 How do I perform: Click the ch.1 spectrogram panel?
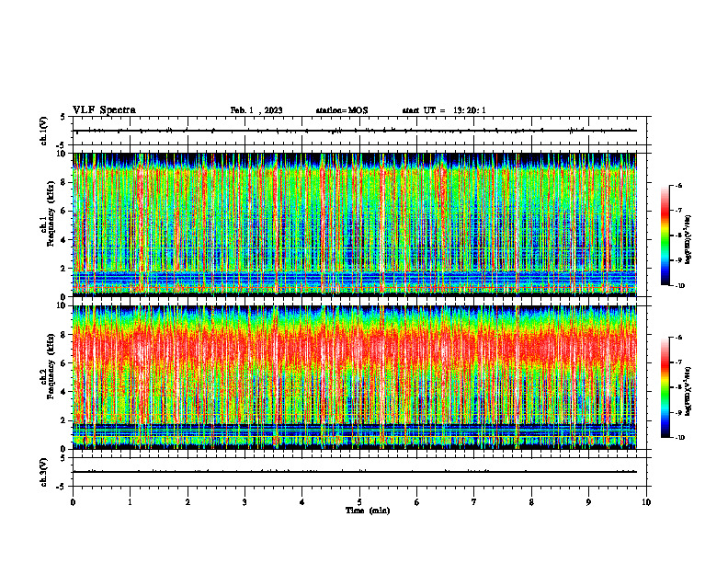(355, 224)
